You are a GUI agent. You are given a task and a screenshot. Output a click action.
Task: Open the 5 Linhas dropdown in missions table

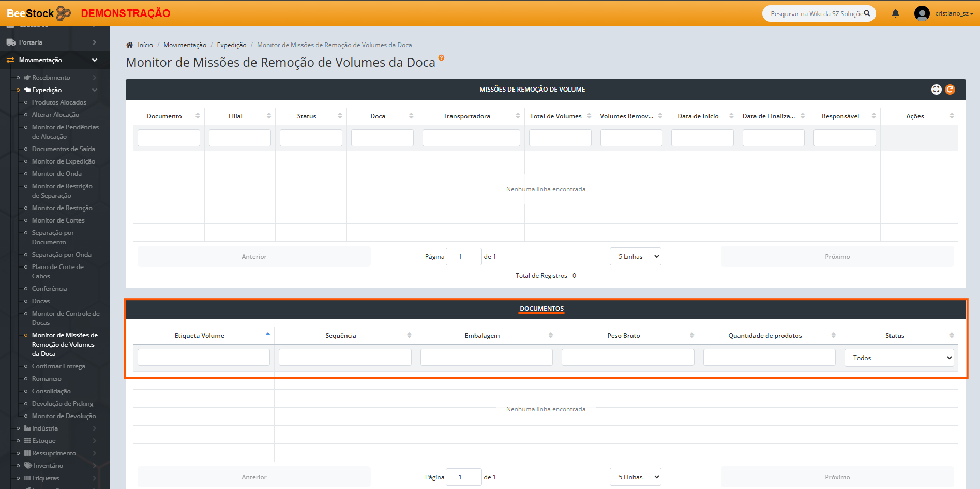click(x=635, y=257)
